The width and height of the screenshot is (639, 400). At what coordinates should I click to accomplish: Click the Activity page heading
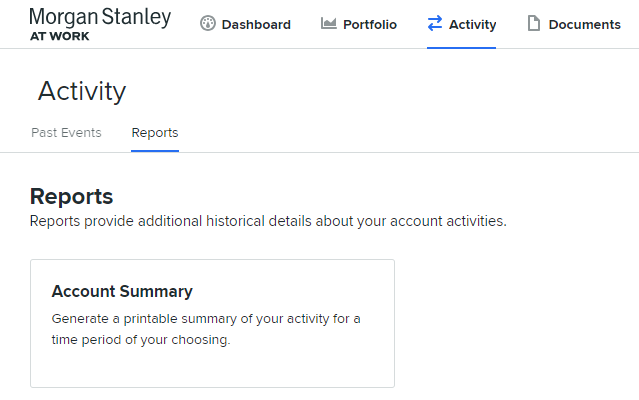pos(82,91)
